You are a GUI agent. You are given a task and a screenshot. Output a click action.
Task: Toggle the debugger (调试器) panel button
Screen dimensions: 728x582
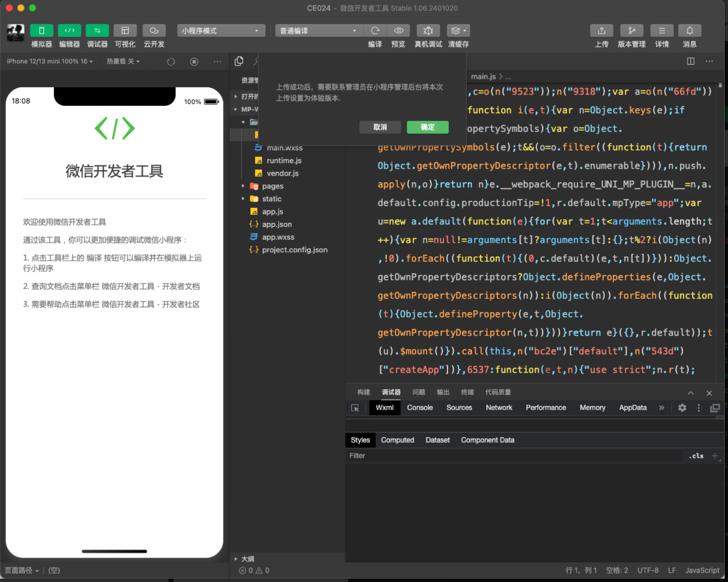pyautogui.click(x=97, y=31)
